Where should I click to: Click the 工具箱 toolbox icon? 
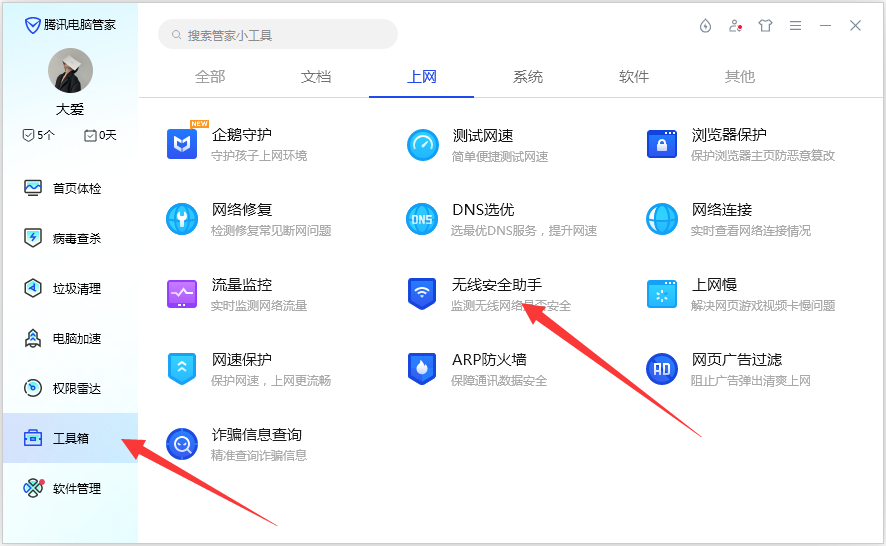[x=33, y=438]
